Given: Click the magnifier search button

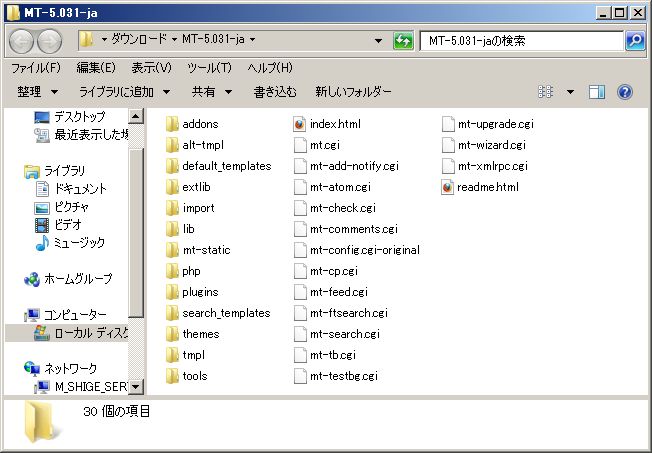Looking at the screenshot, I should [x=635, y=41].
